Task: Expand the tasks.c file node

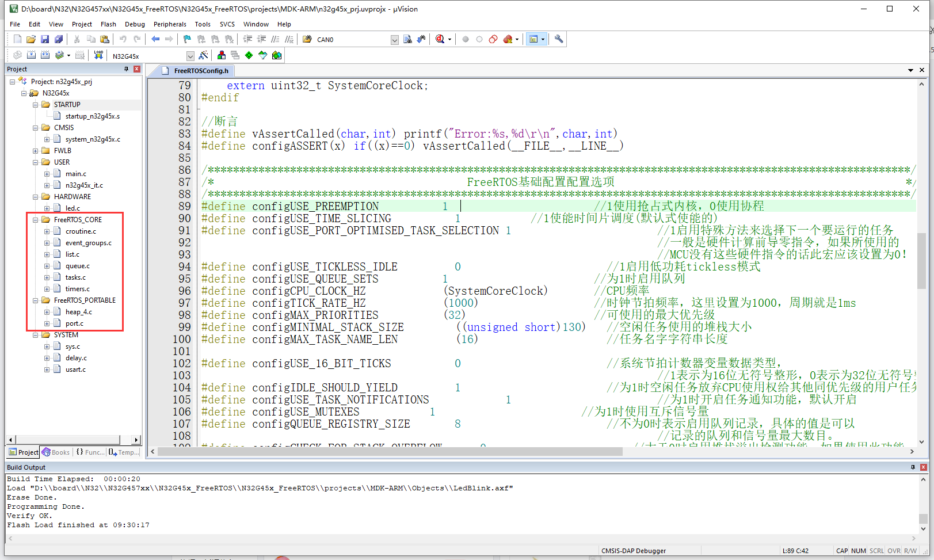Action: point(47,277)
